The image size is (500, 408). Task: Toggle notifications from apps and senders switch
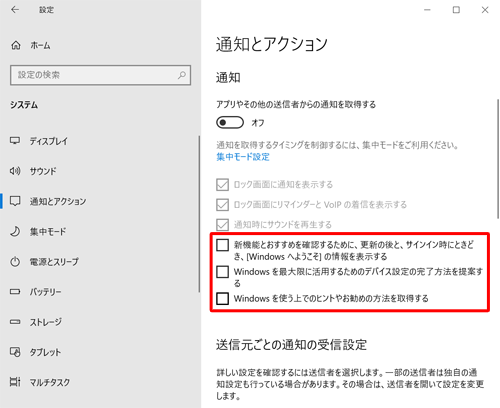tap(230, 122)
